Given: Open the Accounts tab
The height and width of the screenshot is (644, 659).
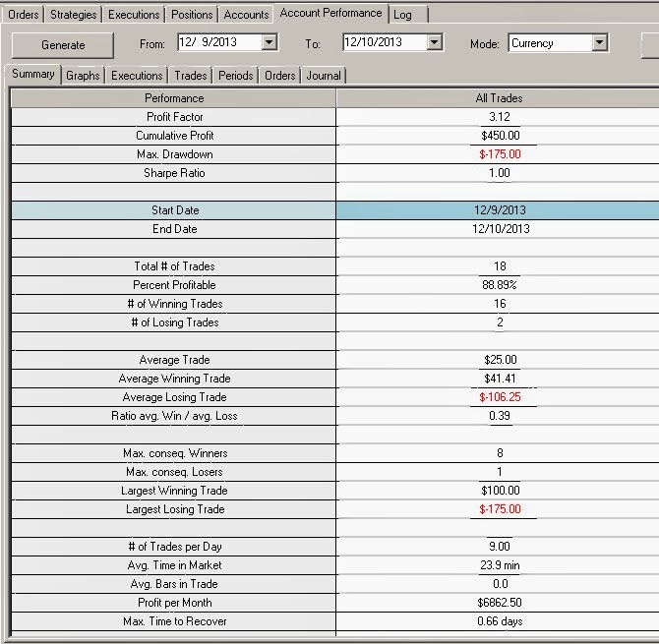Looking at the screenshot, I should coord(246,15).
